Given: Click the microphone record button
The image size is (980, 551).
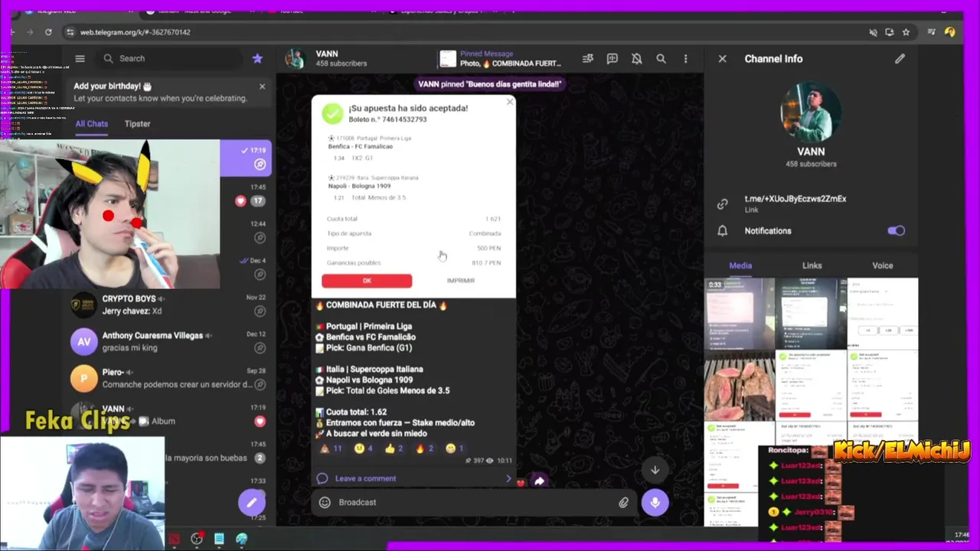Looking at the screenshot, I should (655, 502).
